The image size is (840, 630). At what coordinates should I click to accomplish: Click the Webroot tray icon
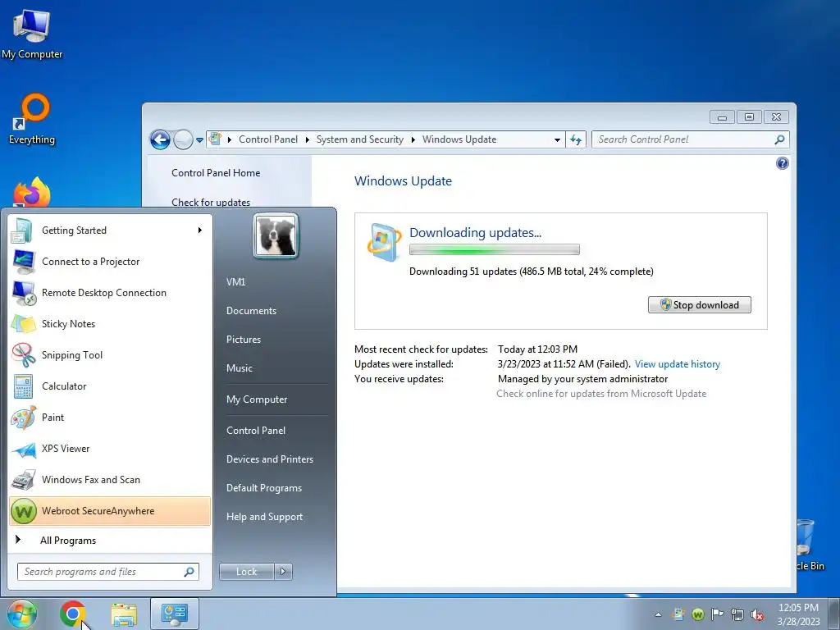pyautogui.click(x=697, y=614)
